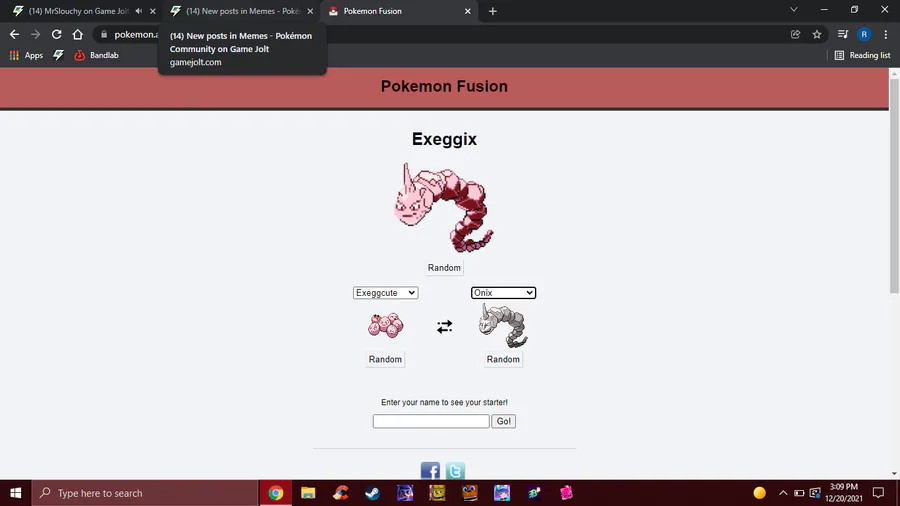Viewport: 900px width, 506px height.
Task: Click Random under the fused Exeggix
Action: (444, 268)
